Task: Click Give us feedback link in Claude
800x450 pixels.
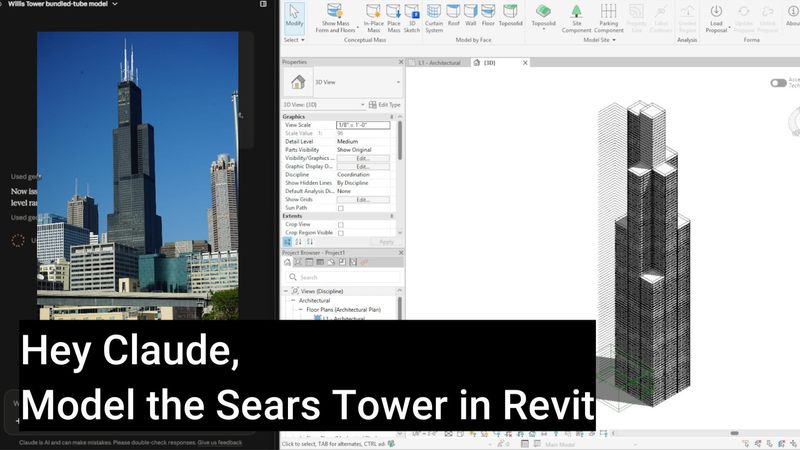Action: point(220,443)
